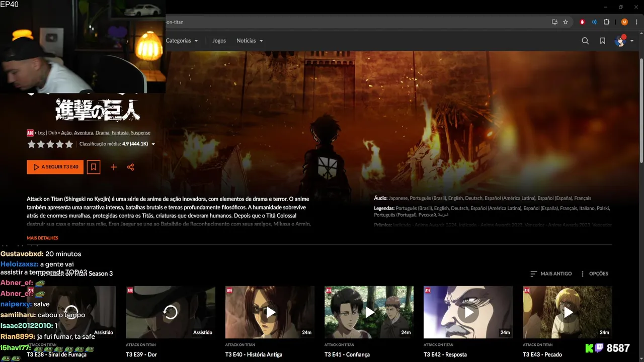This screenshot has width=644, height=362.
Task: Click the 'Legendas:' languages line
Action: pos(492,211)
